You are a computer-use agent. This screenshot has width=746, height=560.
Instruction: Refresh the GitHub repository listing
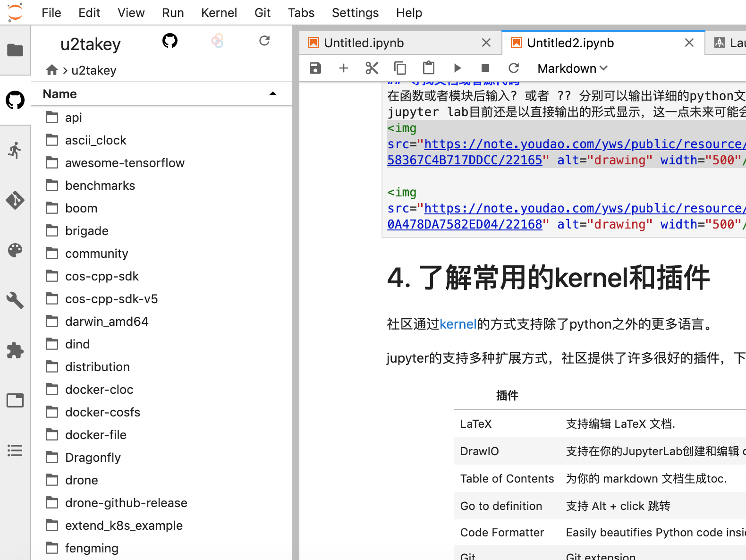(x=264, y=41)
